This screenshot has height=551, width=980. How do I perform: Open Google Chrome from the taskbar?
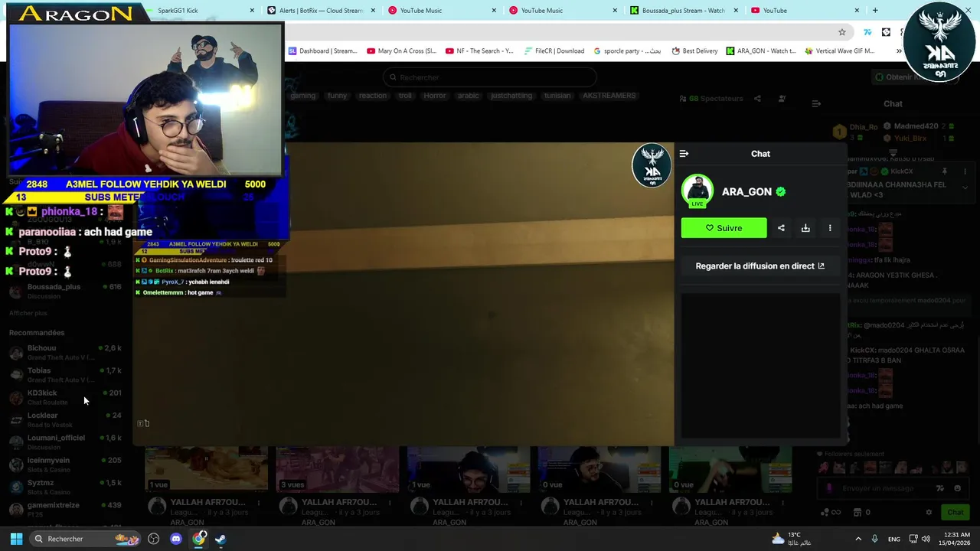(198, 539)
